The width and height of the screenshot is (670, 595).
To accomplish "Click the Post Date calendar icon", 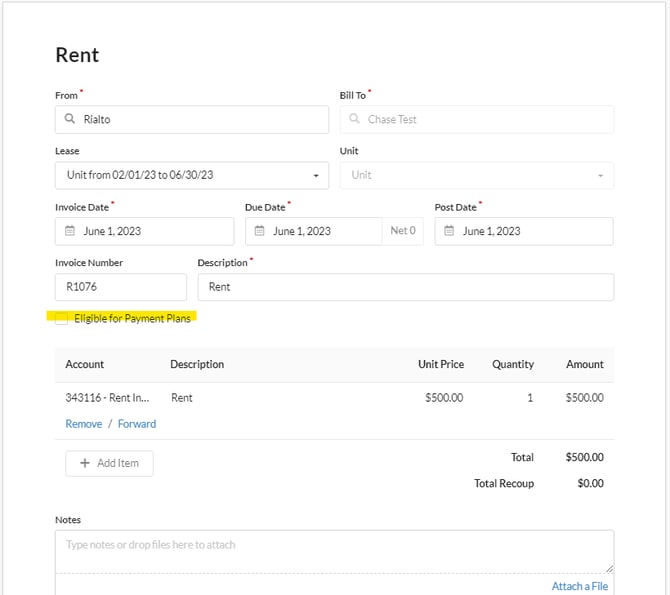I will click(x=449, y=231).
